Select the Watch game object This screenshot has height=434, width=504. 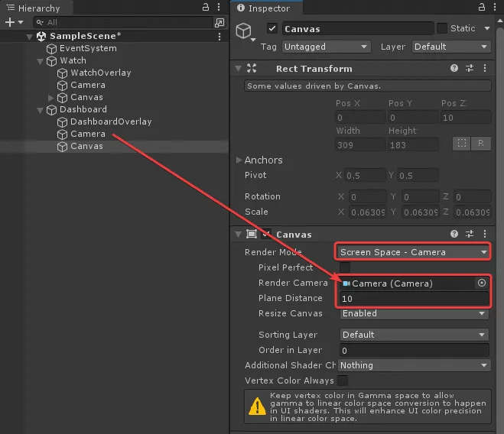click(x=73, y=60)
